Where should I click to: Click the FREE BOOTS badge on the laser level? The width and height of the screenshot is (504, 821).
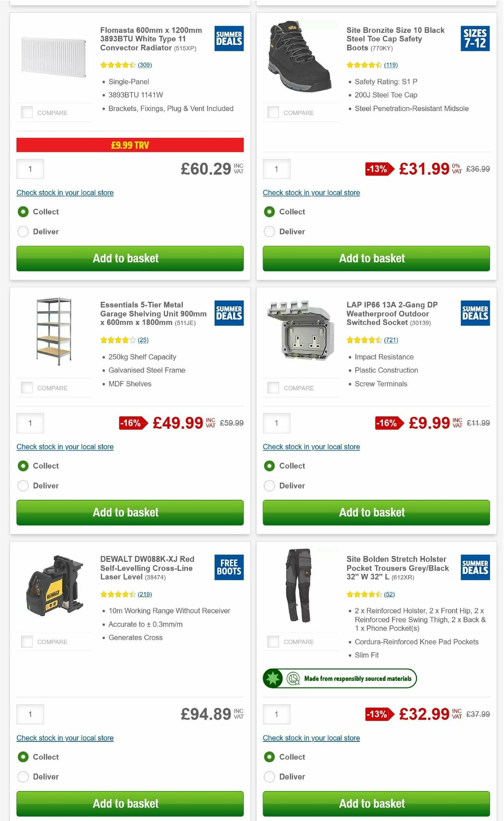click(228, 568)
